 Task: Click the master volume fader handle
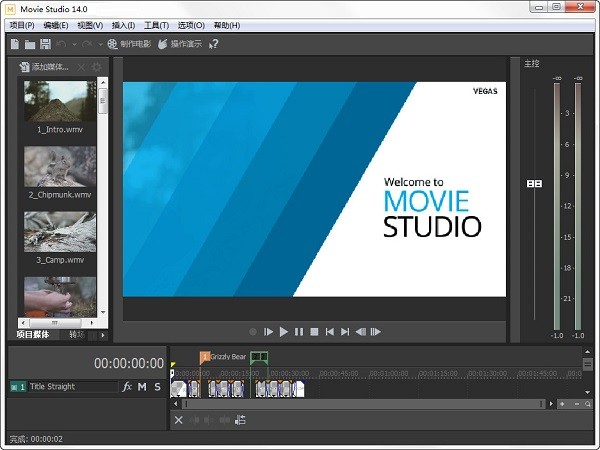pyautogui.click(x=534, y=184)
